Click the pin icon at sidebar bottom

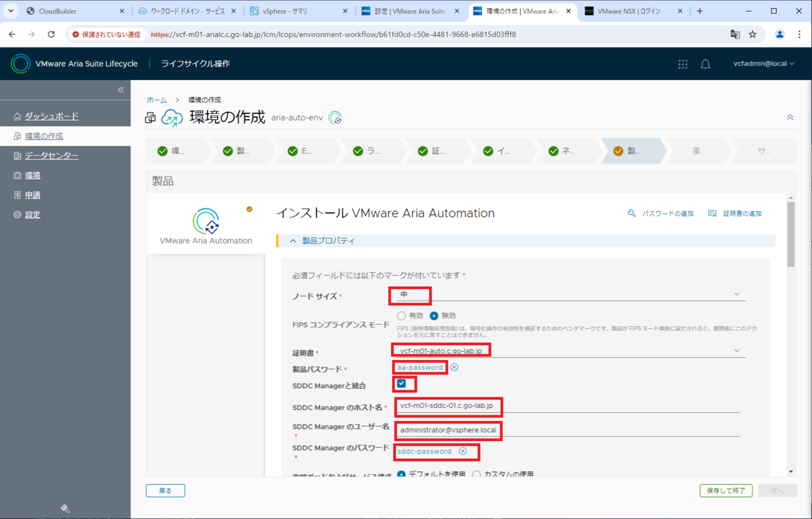click(65, 509)
